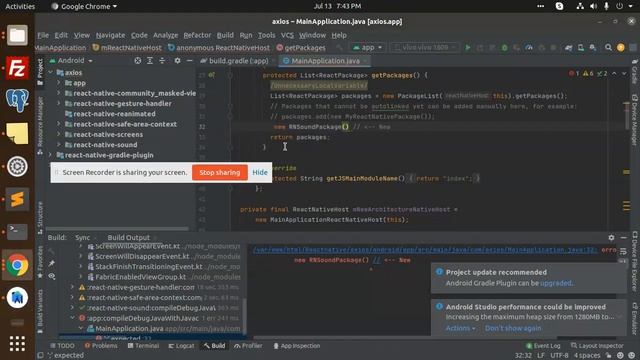Click getPackages breadcrumb in navigation bar
The height and width of the screenshot is (360, 640).
pyautogui.click(x=301, y=48)
